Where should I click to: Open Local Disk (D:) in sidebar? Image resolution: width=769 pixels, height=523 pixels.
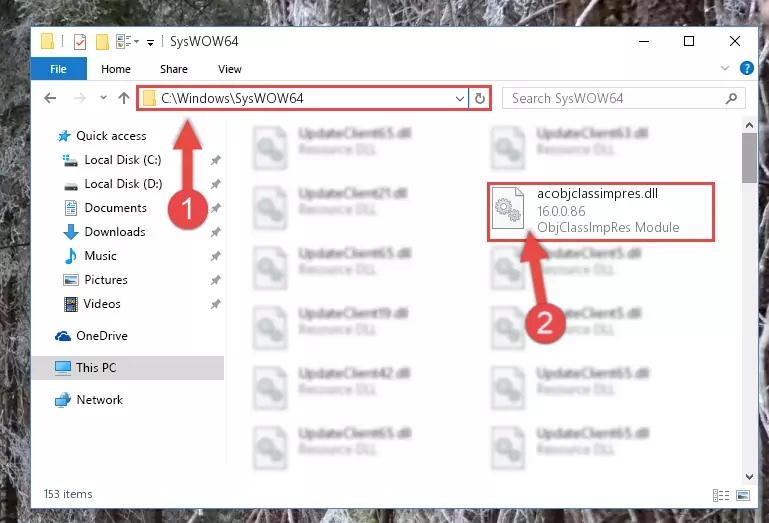pyautogui.click(x=123, y=183)
